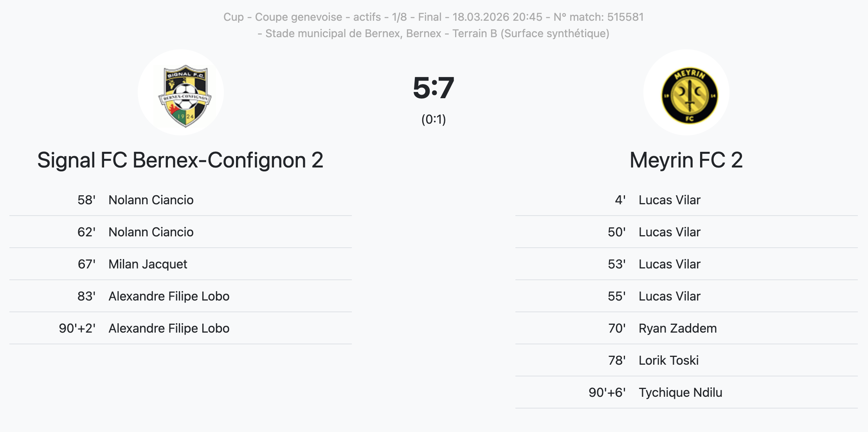This screenshot has width=868, height=432.
Task: Select Tychique Ndilu's 90'+6' goal
Action: [x=680, y=392]
